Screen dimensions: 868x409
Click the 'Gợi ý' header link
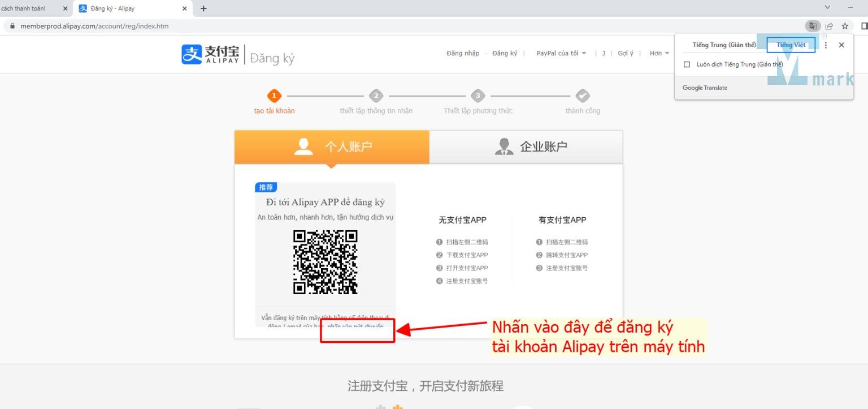[626, 53]
